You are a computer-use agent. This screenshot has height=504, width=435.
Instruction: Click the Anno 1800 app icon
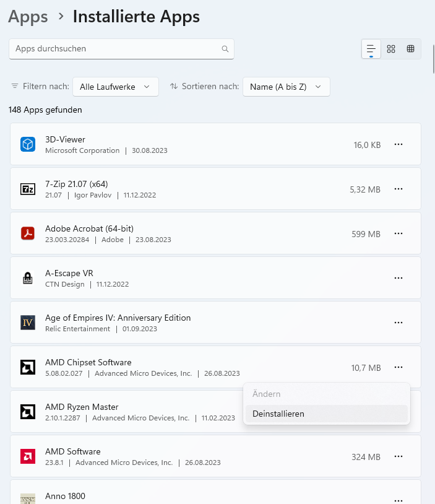click(x=28, y=499)
